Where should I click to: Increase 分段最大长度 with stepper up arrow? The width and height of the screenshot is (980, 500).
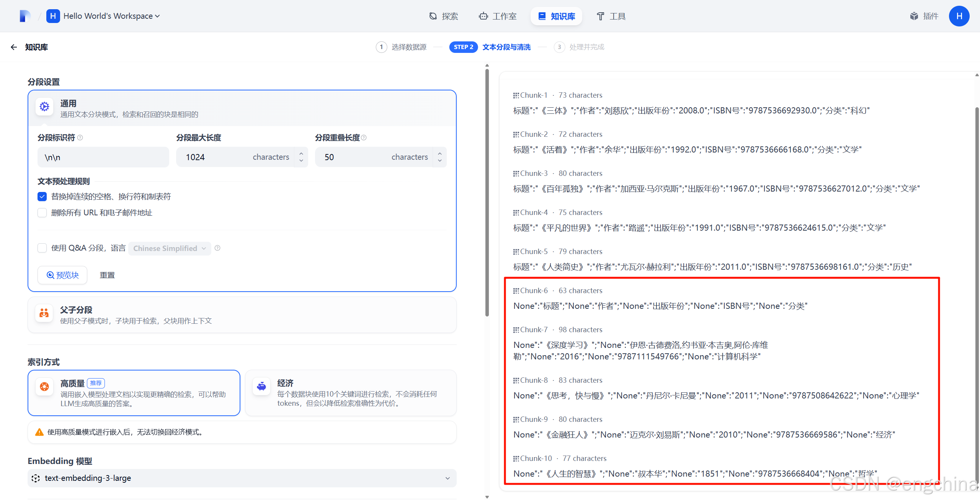[301, 154]
